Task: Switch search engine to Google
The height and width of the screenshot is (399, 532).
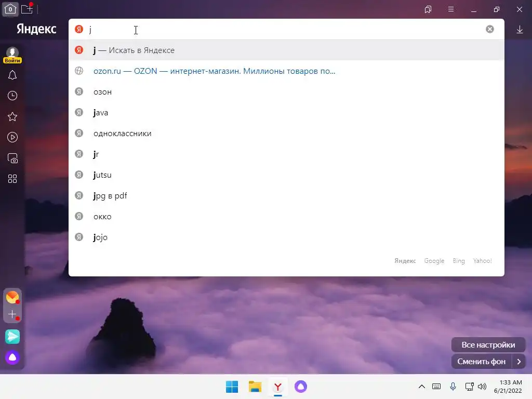Action: [x=434, y=261]
